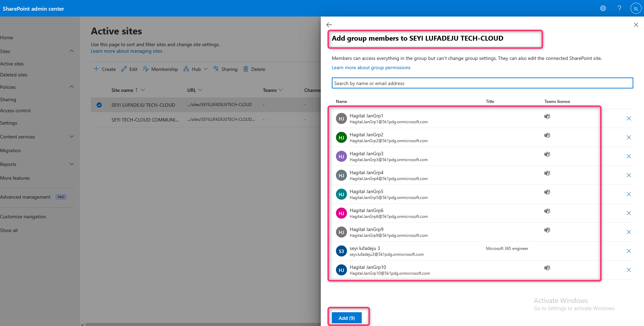This screenshot has height=326, width=644.
Task: Open the Site name column sort dropdown
Action: pyautogui.click(x=143, y=90)
